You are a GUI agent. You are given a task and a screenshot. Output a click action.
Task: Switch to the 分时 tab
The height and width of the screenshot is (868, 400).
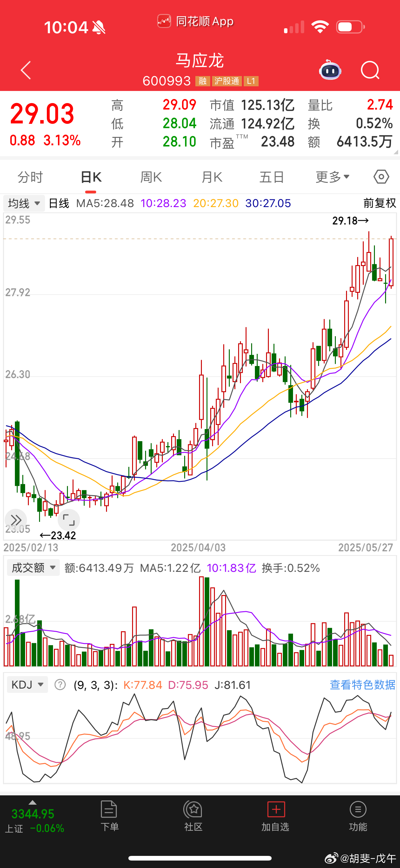(x=30, y=177)
